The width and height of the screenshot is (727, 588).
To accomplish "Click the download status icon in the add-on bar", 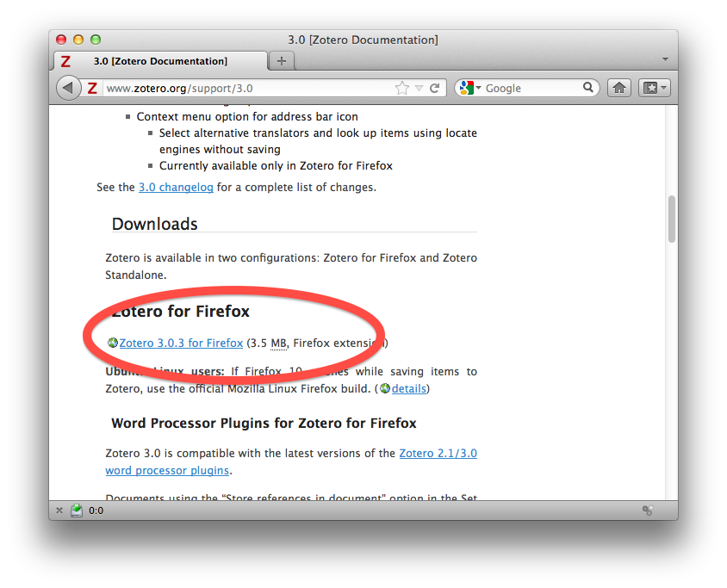I will point(77,511).
